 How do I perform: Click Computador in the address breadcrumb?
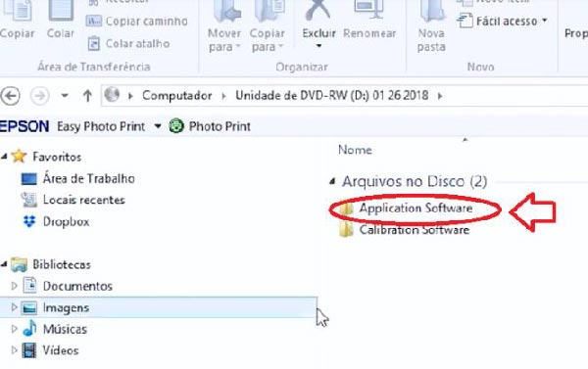click(x=177, y=96)
